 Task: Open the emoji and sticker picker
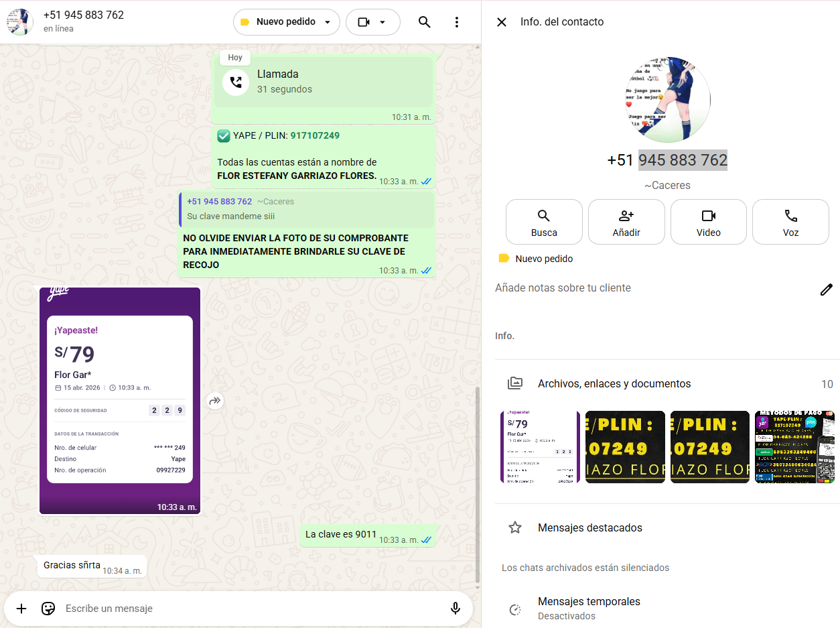point(48,609)
